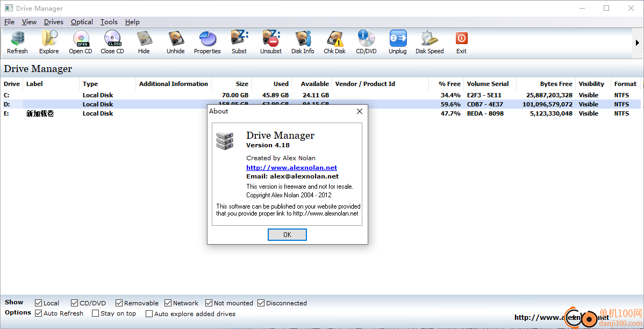The width and height of the screenshot is (644, 329).
Task: Click the Additional Information column header
Action: tap(173, 84)
